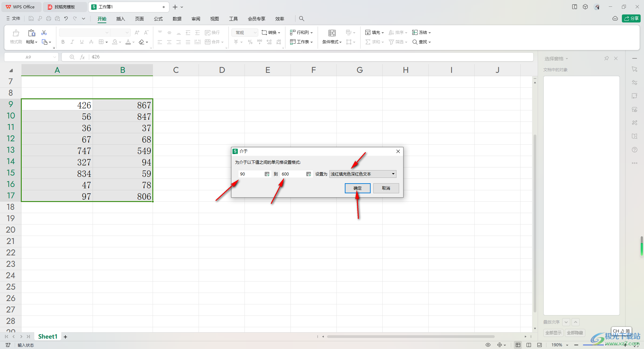Click the 取消 button in the 介于 dialog
This screenshot has width=644, height=349.
(x=386, y=188)
